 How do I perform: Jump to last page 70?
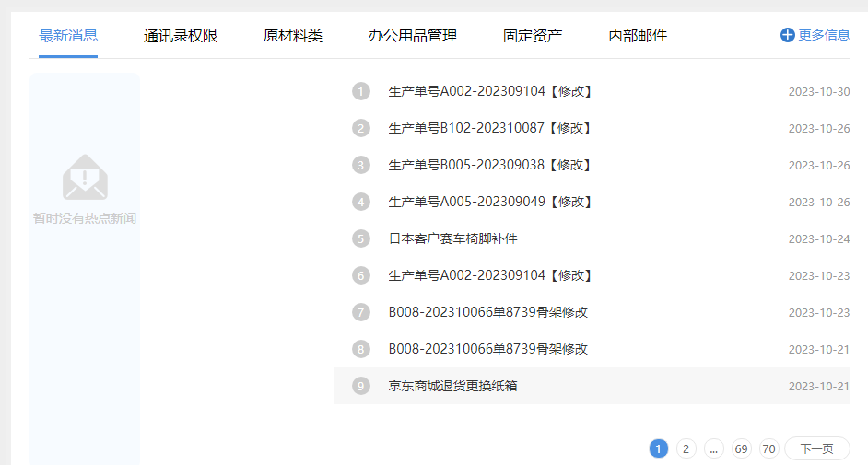(x=769, y=448)
